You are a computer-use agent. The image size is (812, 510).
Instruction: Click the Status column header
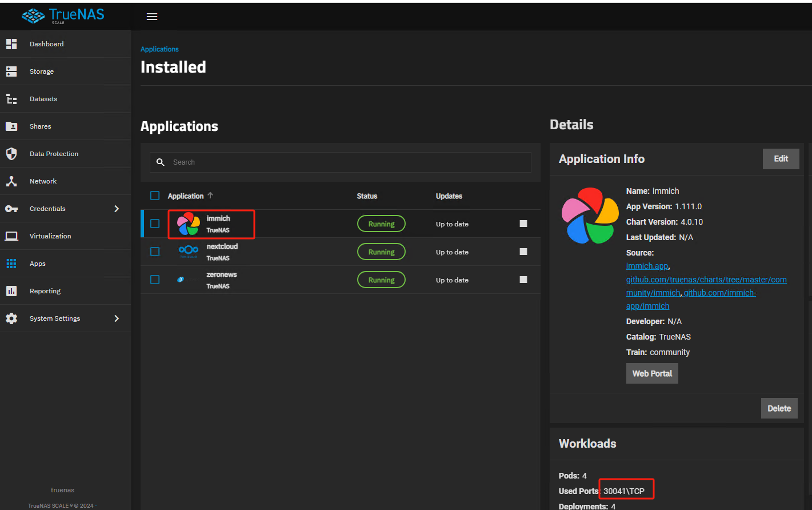click(x=367, y=196)
